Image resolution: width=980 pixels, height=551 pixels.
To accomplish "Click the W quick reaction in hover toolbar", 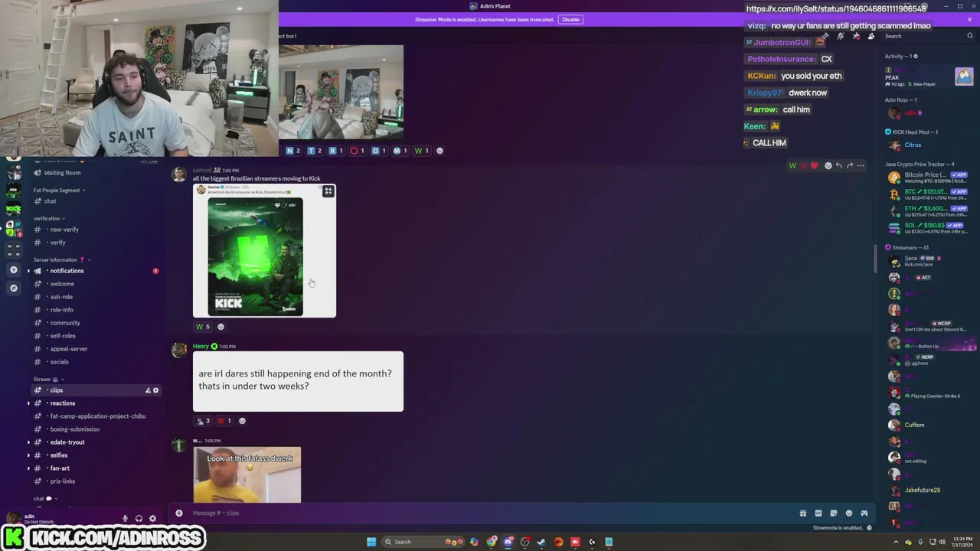I will 792,165.
